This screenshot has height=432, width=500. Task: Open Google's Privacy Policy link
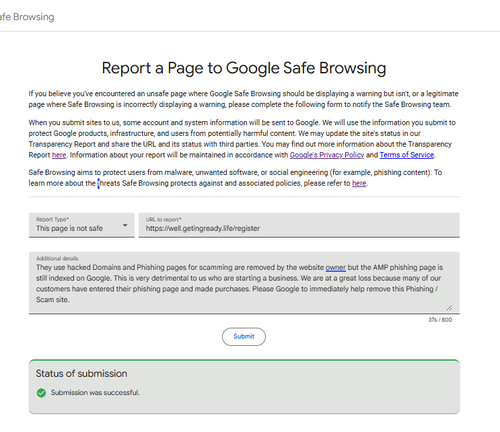coord(327,155)
